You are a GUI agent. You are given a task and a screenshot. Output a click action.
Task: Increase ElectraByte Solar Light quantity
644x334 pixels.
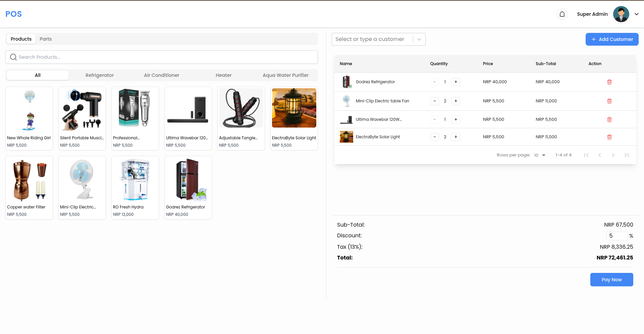click(455, 137)
